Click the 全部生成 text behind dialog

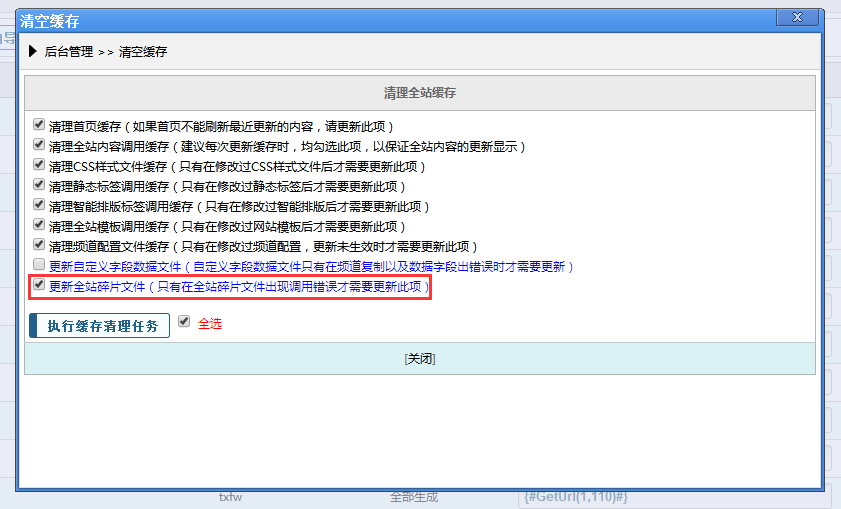tap(413, 497)
